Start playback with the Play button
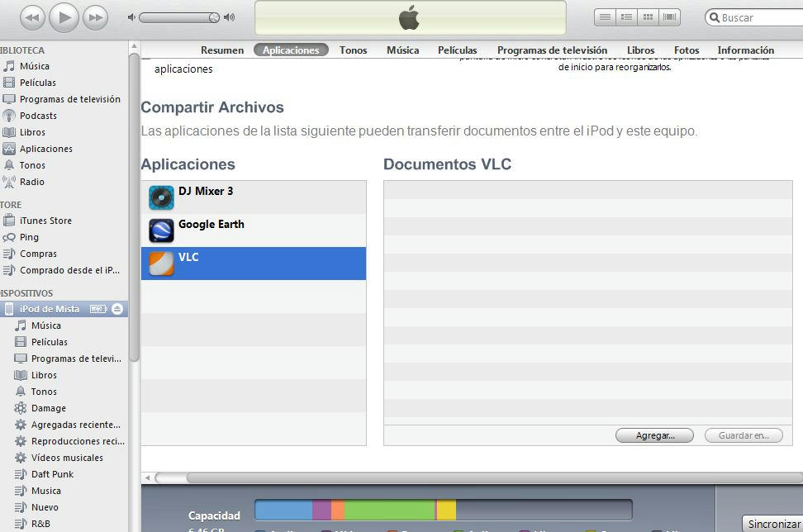The height and width of the screenshot is (532, 803). pos(64,17)
